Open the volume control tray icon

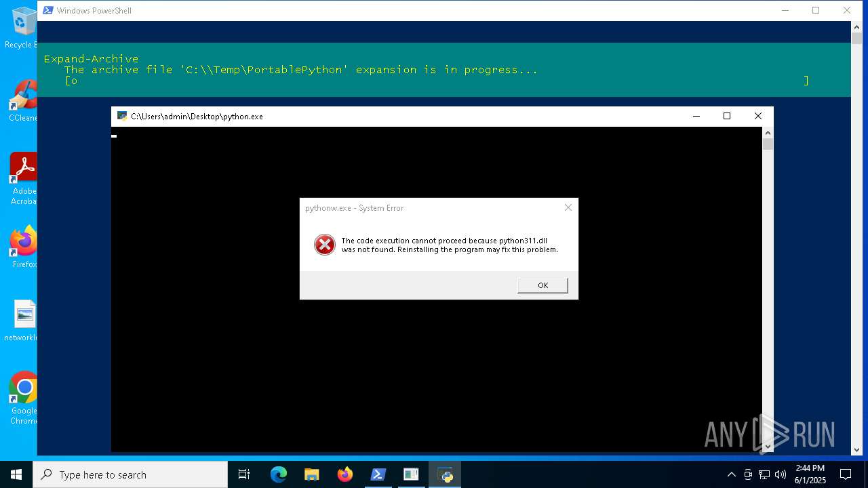pos(781,474)
